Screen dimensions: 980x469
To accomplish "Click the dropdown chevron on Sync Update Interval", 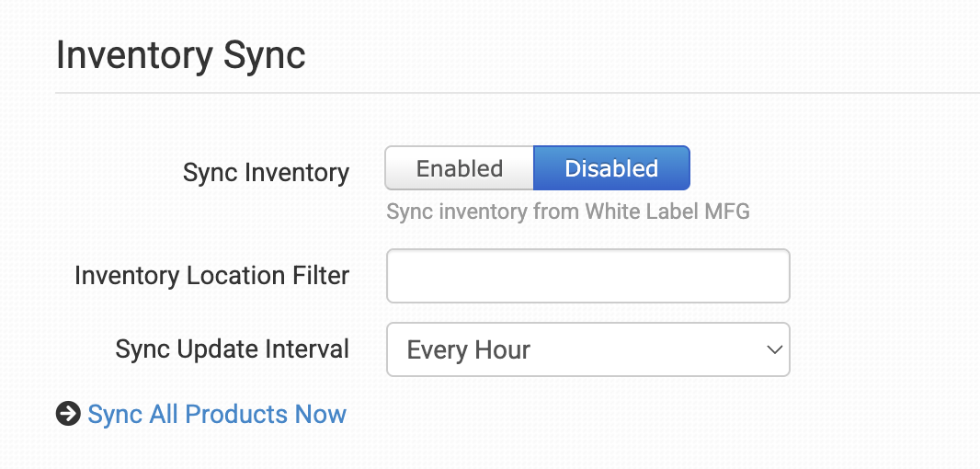I will click(x=774, y=349).
